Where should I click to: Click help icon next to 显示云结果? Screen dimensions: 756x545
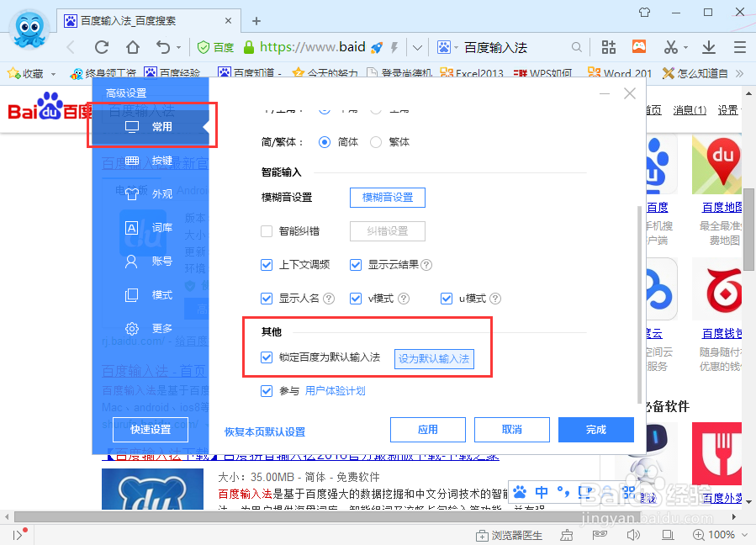(x=426, y=265)
